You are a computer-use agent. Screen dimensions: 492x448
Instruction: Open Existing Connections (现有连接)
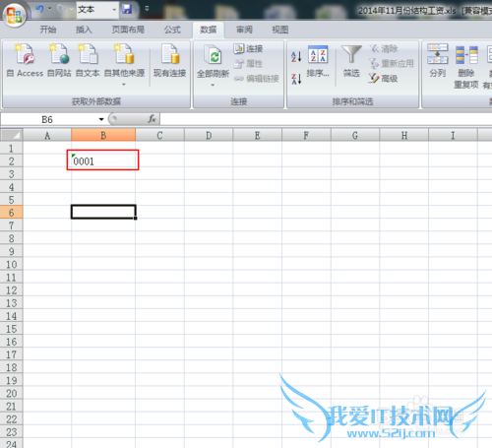170,61
